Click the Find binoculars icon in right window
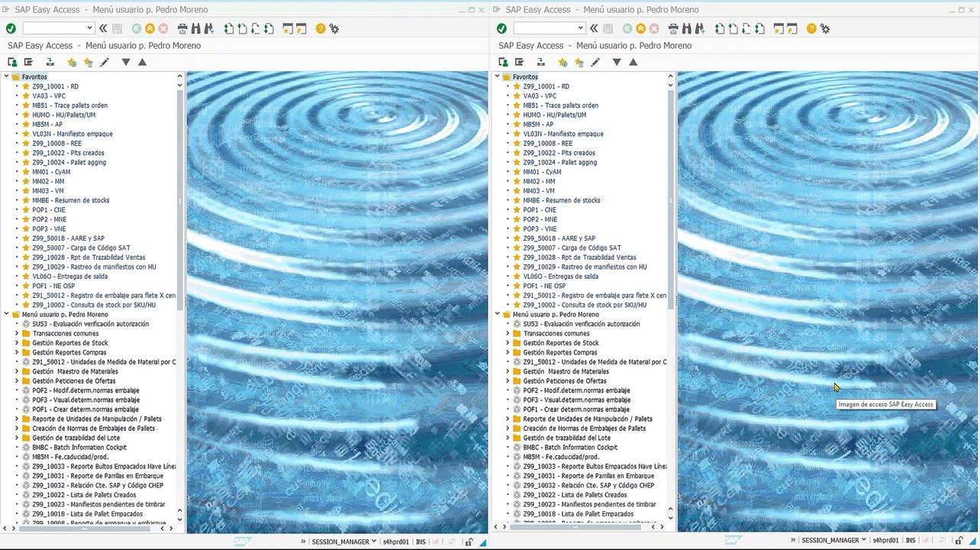Viewport: 980px width, 550px height. [x=686, y=28]
